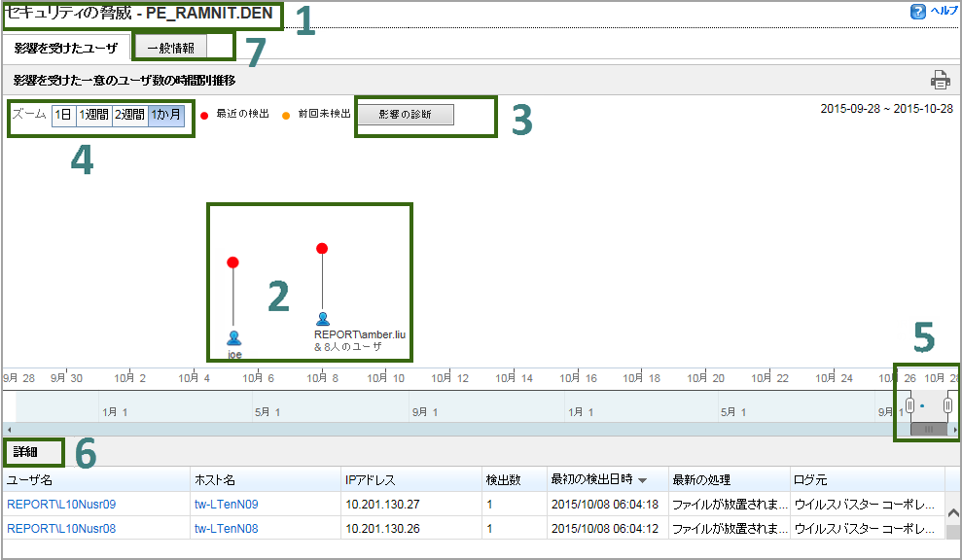Image resolution: width=962 pixels, height=560 pixels.
Task: Click the help question mark icon
Action: tap(917, 12)
